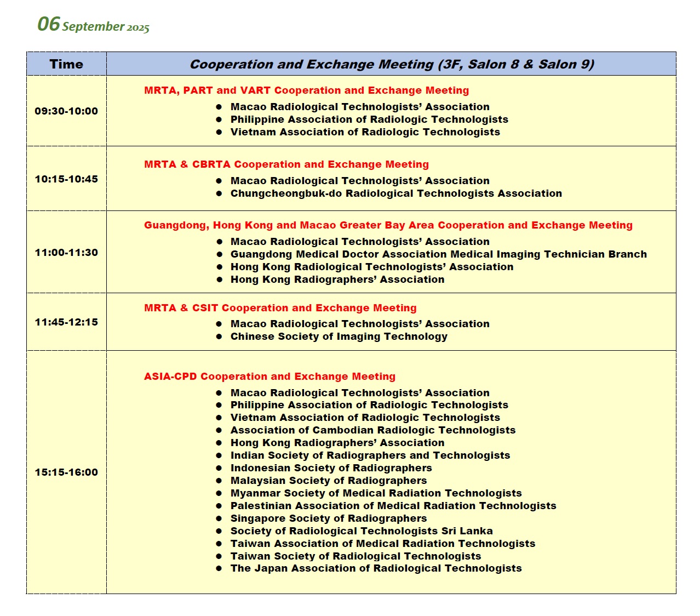Select the "MRTA & CSIT Cooperation and Exchange Meeting" title

point(280,308)
